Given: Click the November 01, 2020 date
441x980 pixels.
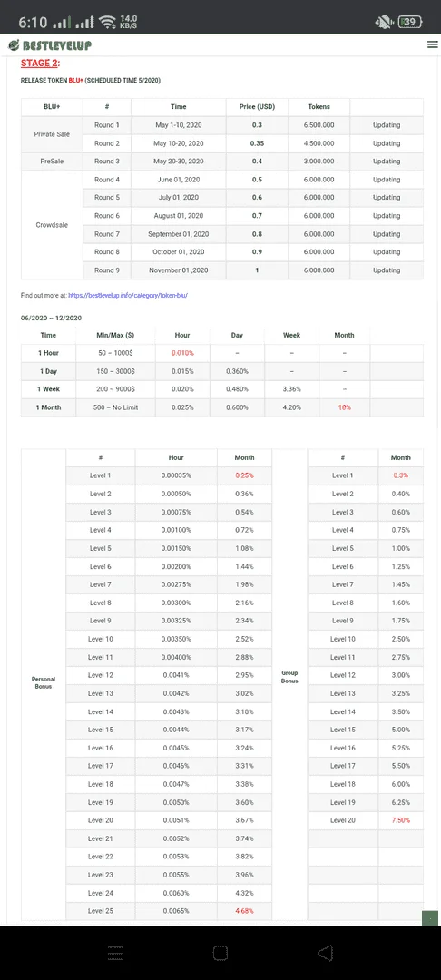Looking at the screenshot, I should coord(179,270).
